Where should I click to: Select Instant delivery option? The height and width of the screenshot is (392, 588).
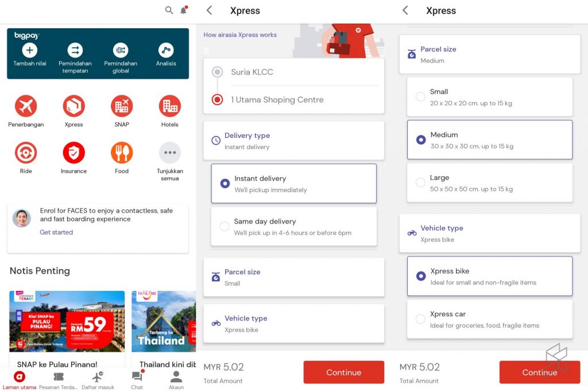(293, 183)
